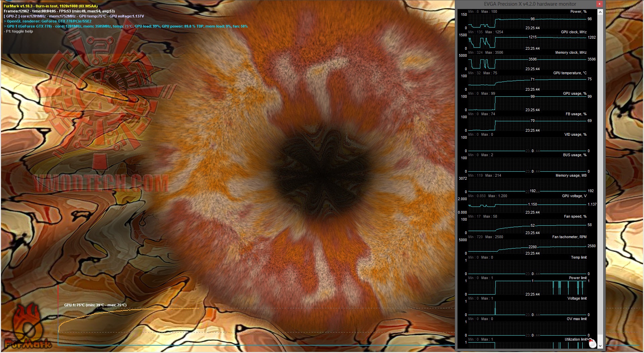Click the hardware monitor vertical scrollbar thumb
Image resolution: width=644 pixels, height=353 pixels.
600,175
